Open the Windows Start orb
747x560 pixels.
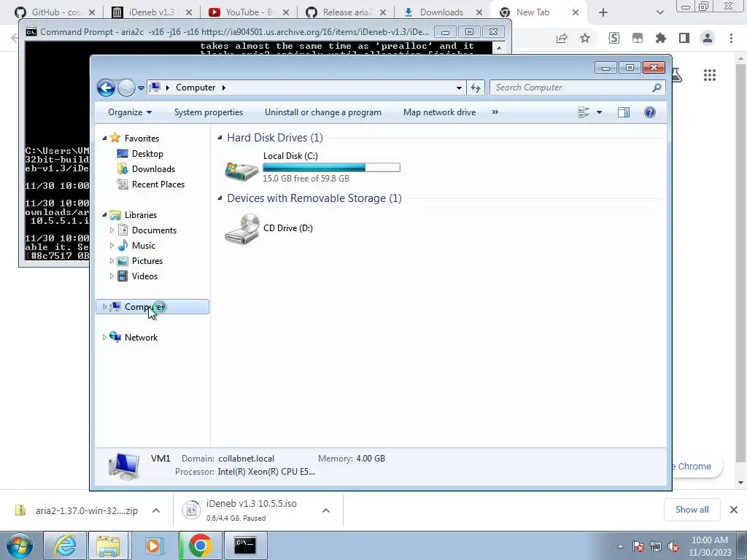click(x=20, y=545)
